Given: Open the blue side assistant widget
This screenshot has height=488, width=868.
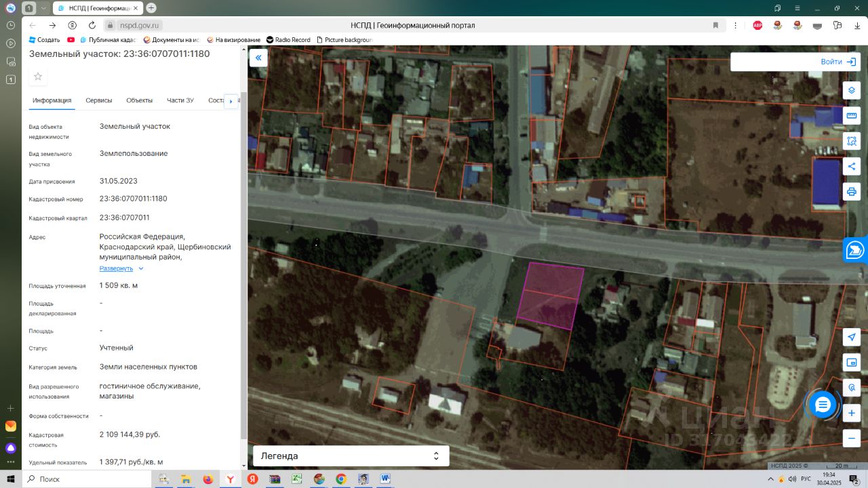Looking at the screenshot, I should [x=855, y=250].
